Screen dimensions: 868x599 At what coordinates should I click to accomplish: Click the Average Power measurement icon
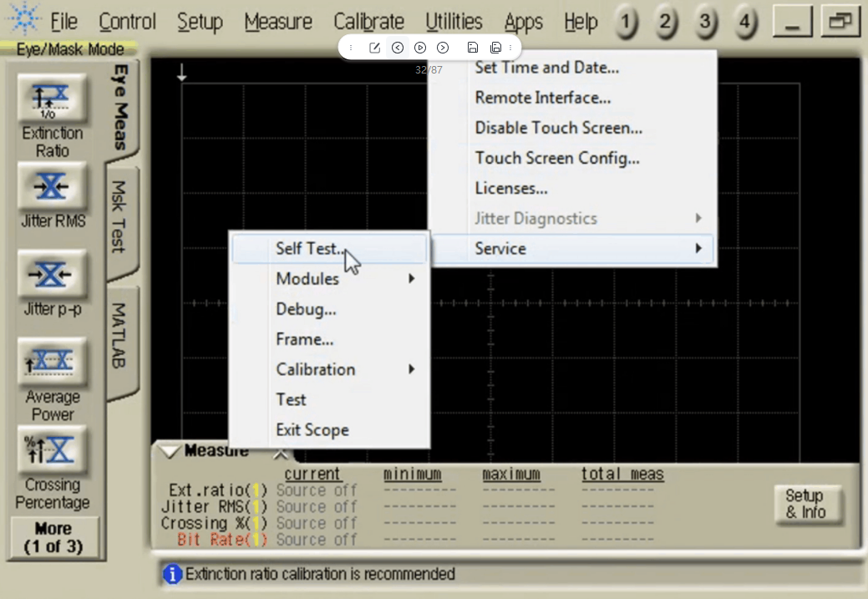pyautogui.click(x=52, y=363)
